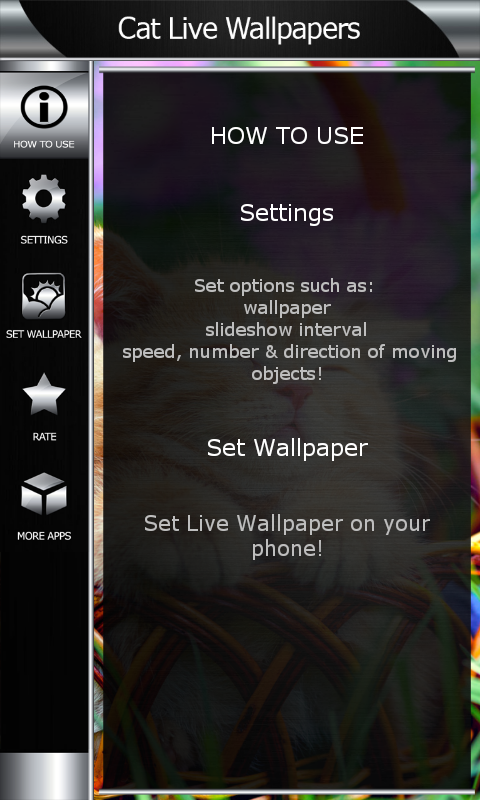
Task: Tap the Set Wallpaper sun icon
Action: coord(43,296)
